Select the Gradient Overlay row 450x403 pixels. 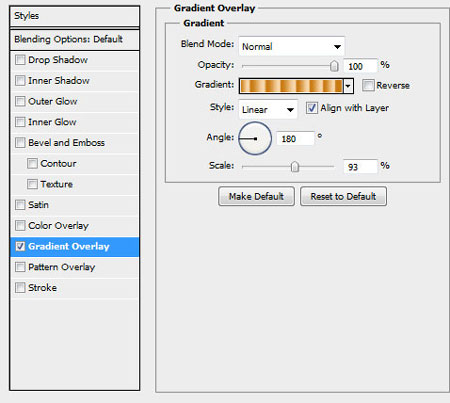(75, 247)
